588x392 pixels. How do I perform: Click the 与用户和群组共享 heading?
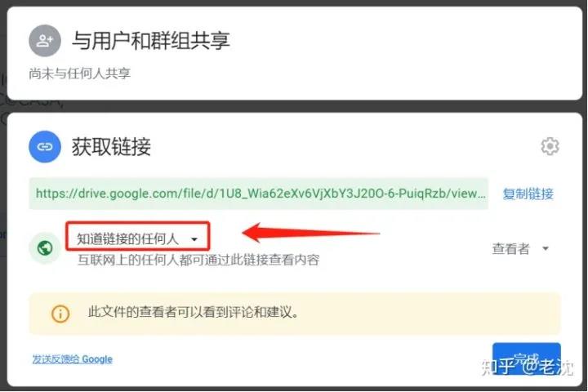click(x=151, y=41)
